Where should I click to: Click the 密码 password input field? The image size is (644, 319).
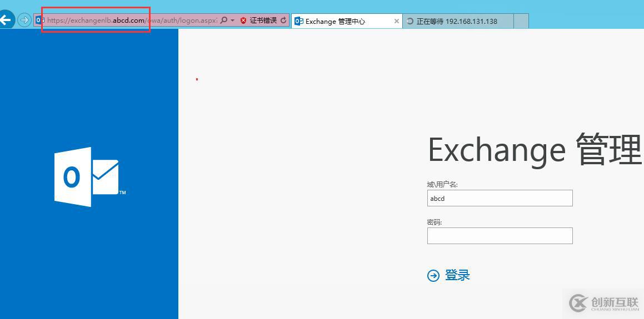[500, 236]
